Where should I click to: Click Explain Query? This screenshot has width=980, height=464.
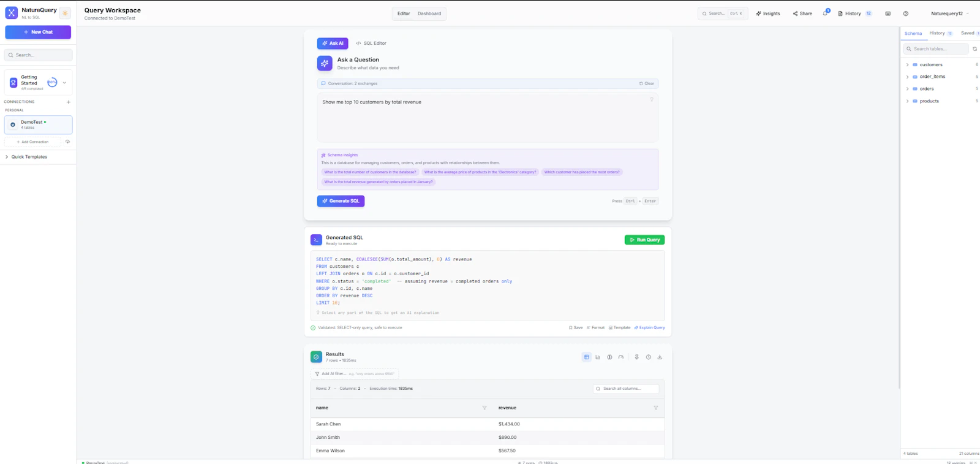point(649,328)
